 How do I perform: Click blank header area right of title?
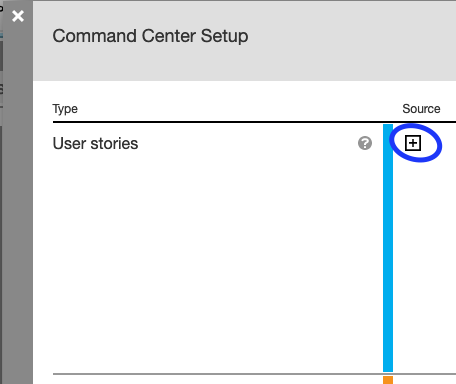pos(350,36)
